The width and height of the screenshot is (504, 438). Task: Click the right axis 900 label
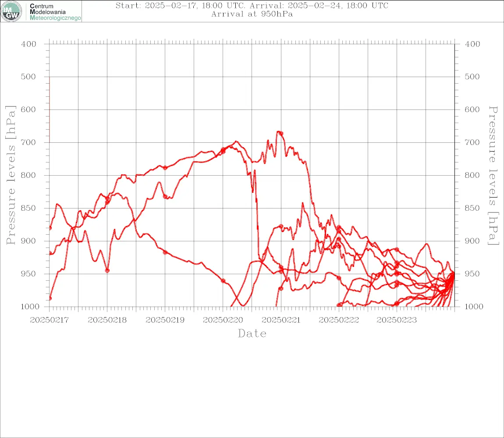(472, 241)
